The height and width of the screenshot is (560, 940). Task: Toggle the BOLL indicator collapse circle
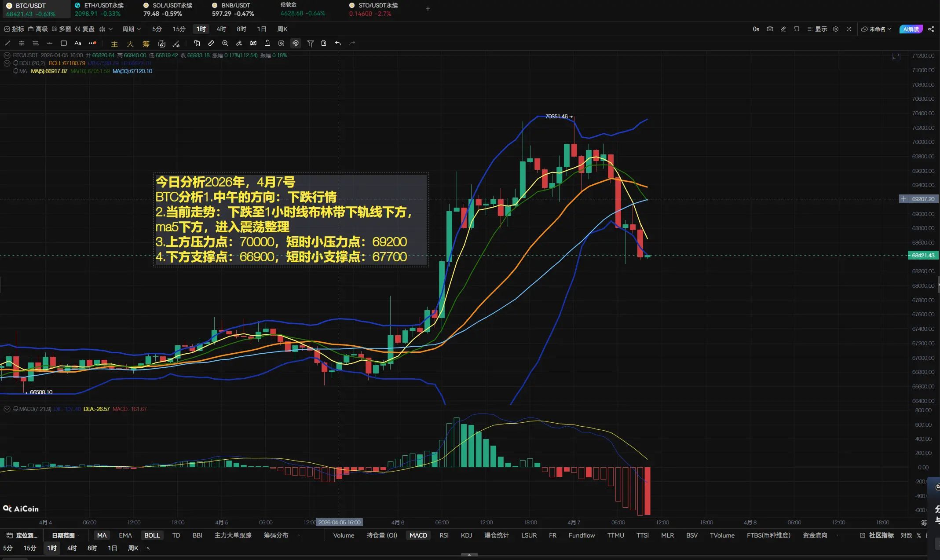(7, 63)
